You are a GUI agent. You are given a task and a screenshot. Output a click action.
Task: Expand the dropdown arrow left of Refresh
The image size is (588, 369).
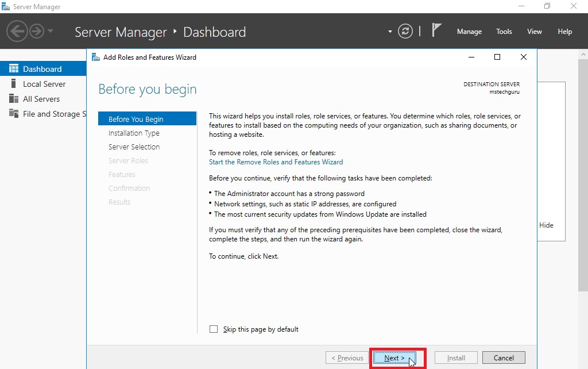pos(390,32)
